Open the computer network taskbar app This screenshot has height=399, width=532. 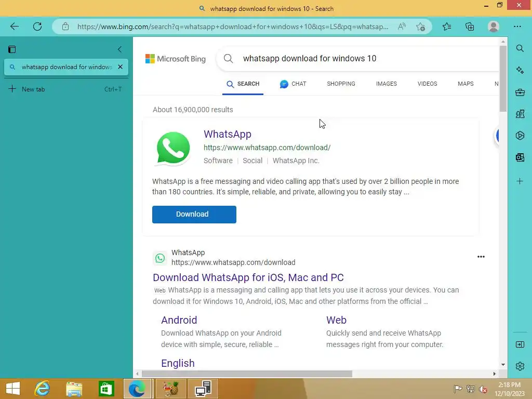203,389
